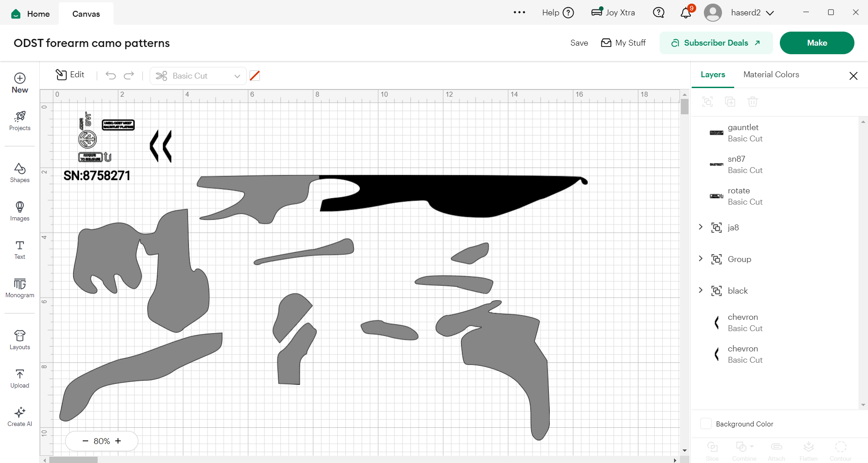Viewport: 868px width, 463px height.
Task: Zoom in with the plus button
Action: (118, 441)
